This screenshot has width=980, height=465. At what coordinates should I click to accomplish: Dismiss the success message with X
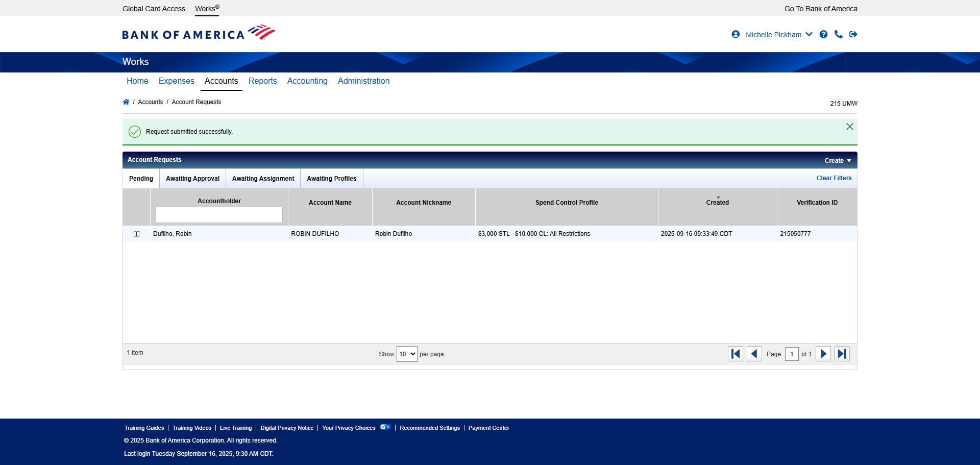[x=850, y=127]
